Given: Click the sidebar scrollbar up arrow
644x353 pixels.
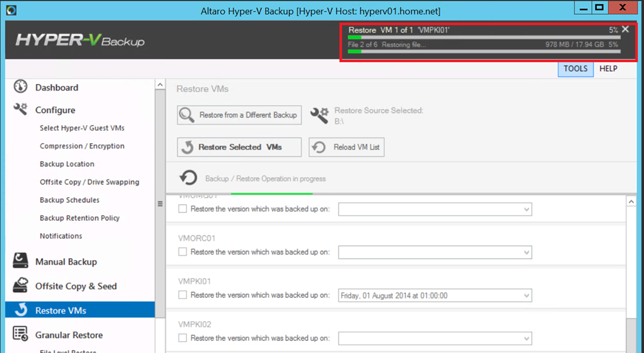Looking at the screenshot, I should [160, 85].
